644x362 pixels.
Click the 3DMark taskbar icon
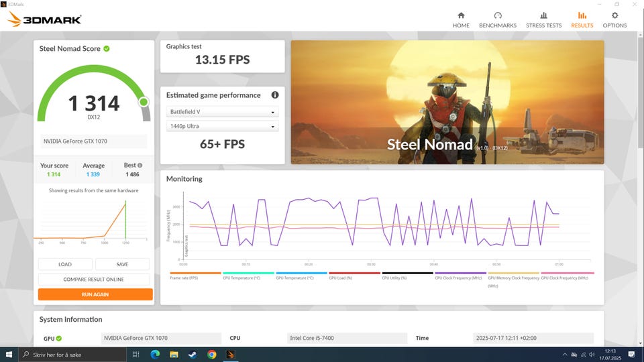coord(230,355)
